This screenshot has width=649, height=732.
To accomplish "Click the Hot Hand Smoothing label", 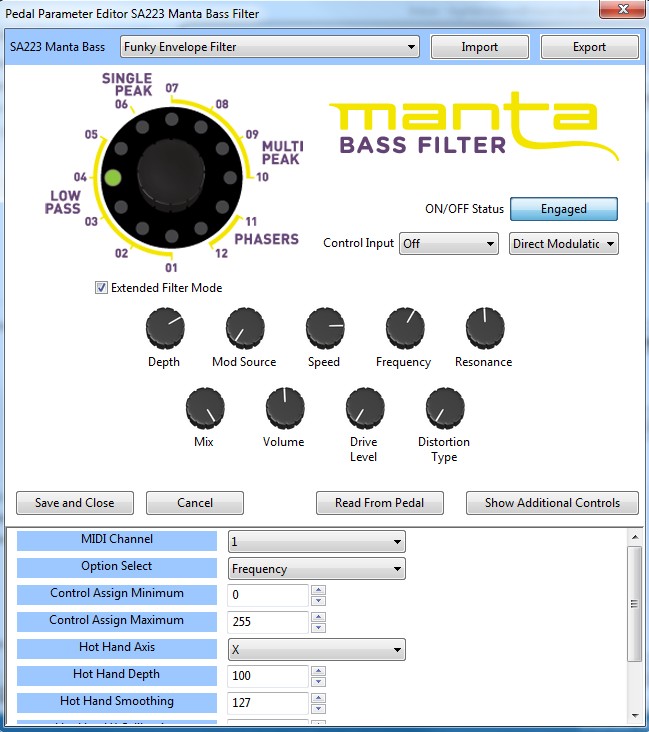I will click(x=117, y=701).
